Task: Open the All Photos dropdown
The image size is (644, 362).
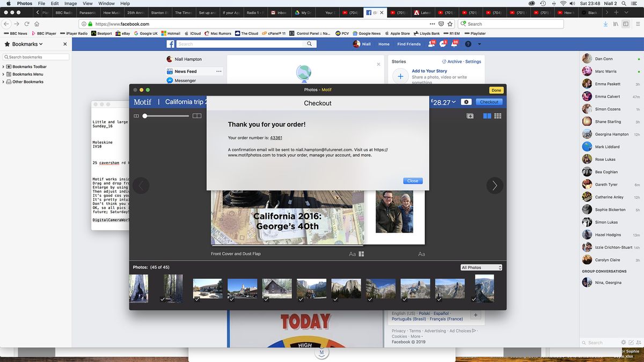Action: (x=481, y=268)
